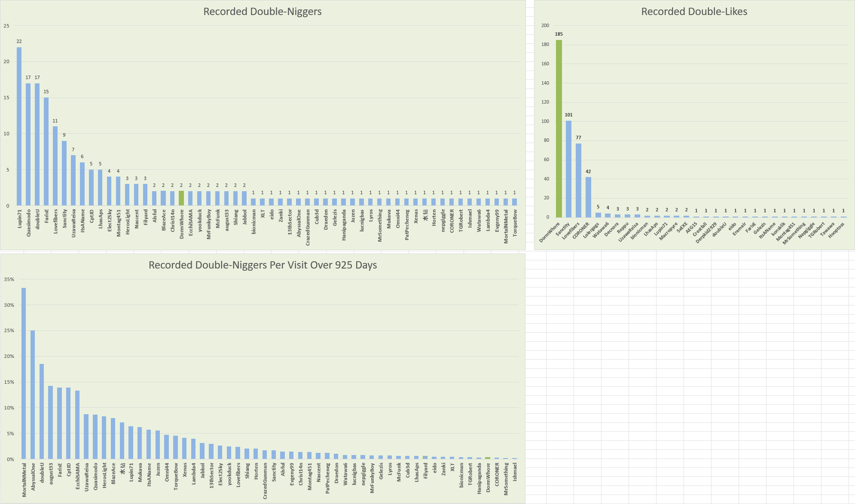Select the AbyssalOne bar reaching 25%
The image size is (855, 504).
tap(33, 394)
